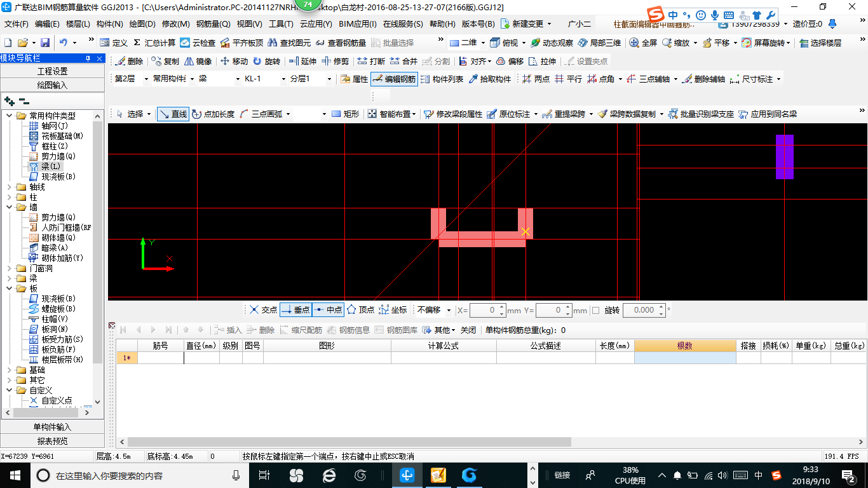The height and width of the screenshot is (488, 868).
Task: Select 动态观察 dynamic orbit tool
Action: (552, 43)
